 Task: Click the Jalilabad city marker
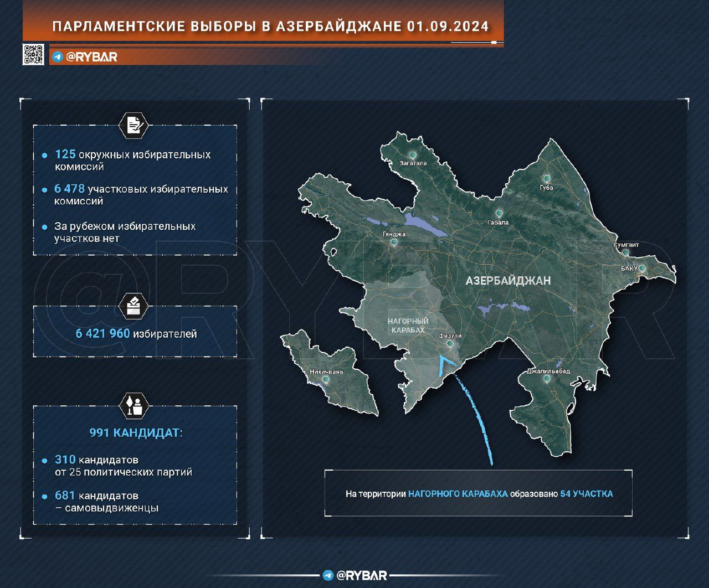[547, 379]
